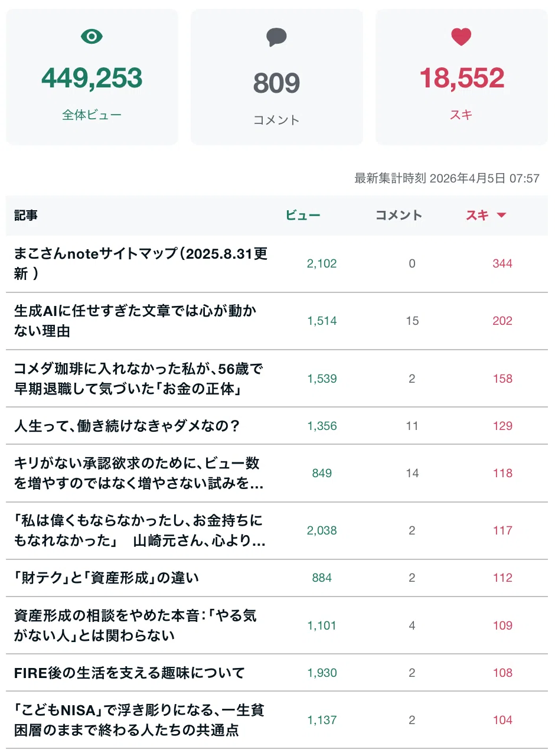Sort table by ビュー column header
Image resolution: width=555 pixels, height=756 pixels.
pyautogui.click(x=303, y=215)
